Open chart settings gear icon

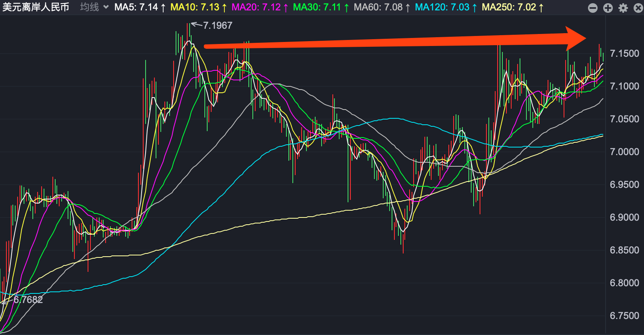click(x=623, y=8)
